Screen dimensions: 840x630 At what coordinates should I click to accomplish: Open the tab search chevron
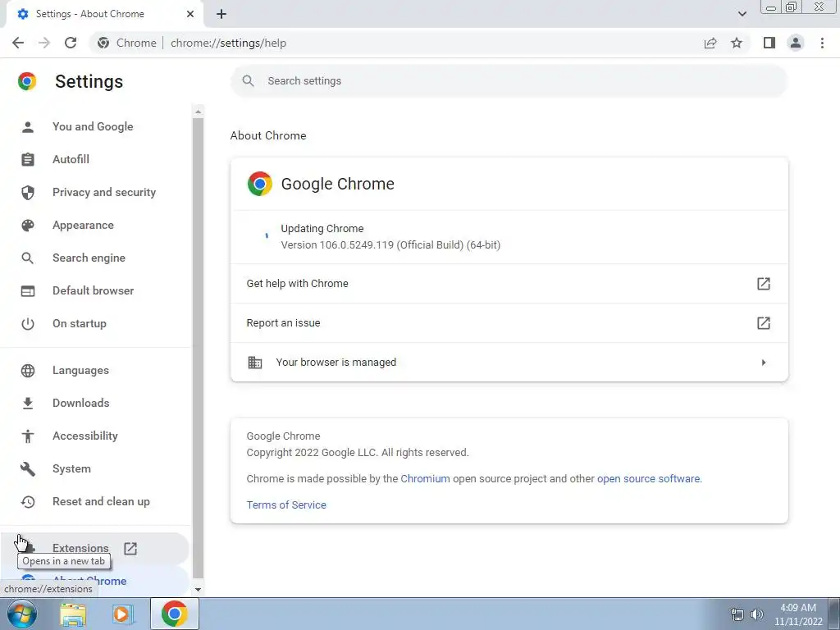click(742, 14)
